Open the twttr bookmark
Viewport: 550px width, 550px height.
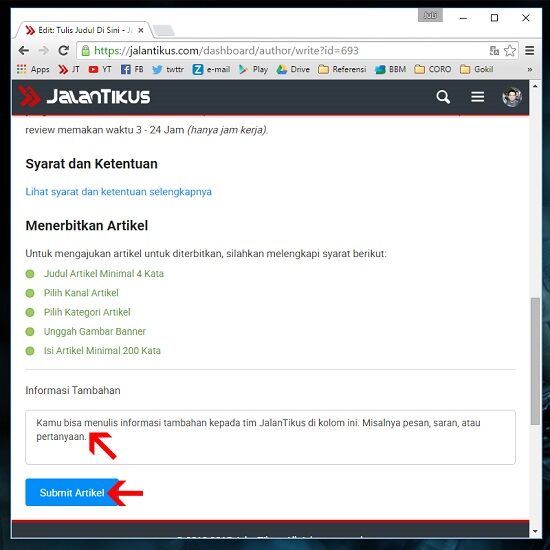(168, 69)
